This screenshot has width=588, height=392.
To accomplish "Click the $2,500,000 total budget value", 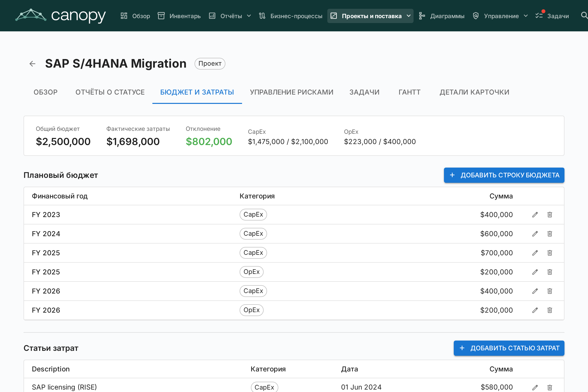I will pos(63,142).
